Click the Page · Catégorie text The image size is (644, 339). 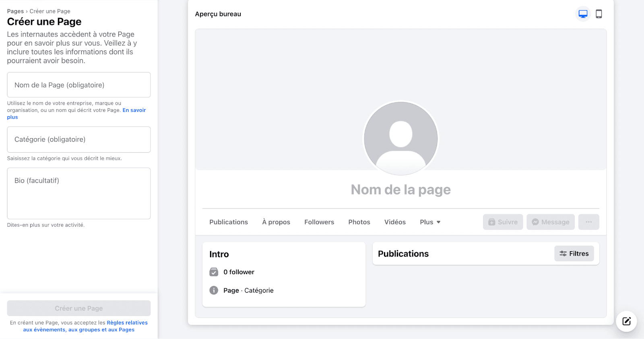coord(248,290)
